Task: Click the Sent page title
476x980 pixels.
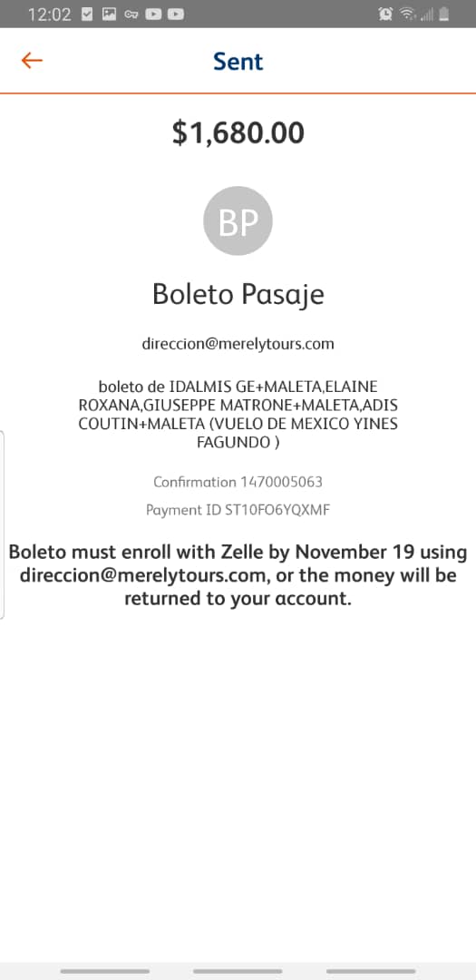Action: (238, 62)
